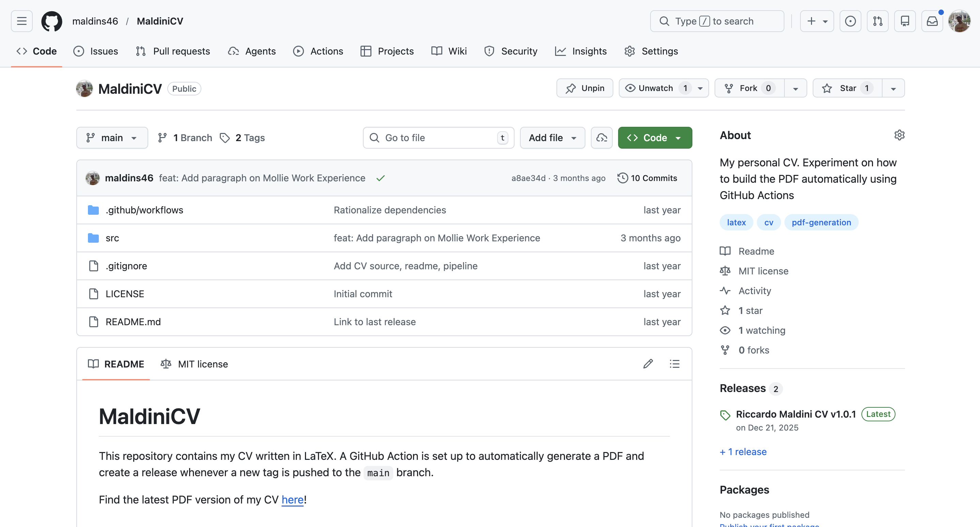This screenshot has height=527, width=980.
Task: Open your pull requests from the top bar
Action: (878, 21)
